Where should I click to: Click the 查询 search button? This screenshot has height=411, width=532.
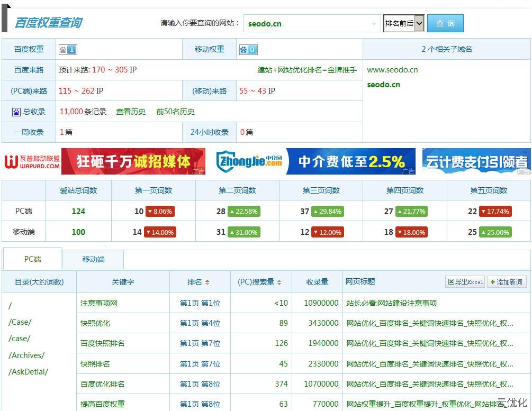[445, 23]
